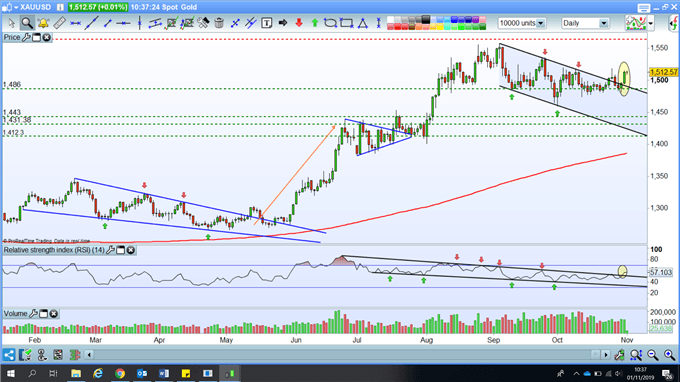
Task: Click the 57.103 RSI value label
Action: pyautogui.click(x=661, y=272)
